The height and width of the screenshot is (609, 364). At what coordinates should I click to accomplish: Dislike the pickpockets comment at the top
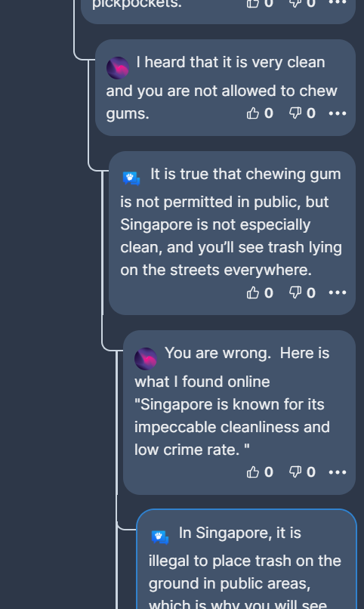295,3
